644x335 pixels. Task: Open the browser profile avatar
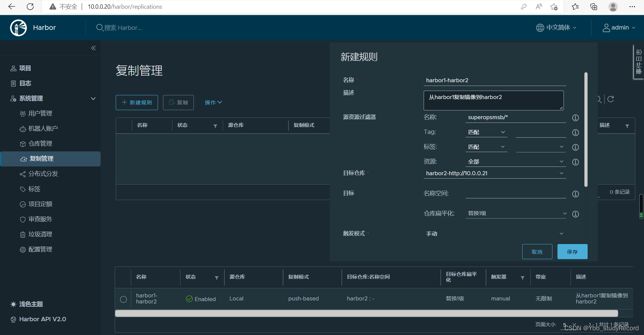coord(613,7)
